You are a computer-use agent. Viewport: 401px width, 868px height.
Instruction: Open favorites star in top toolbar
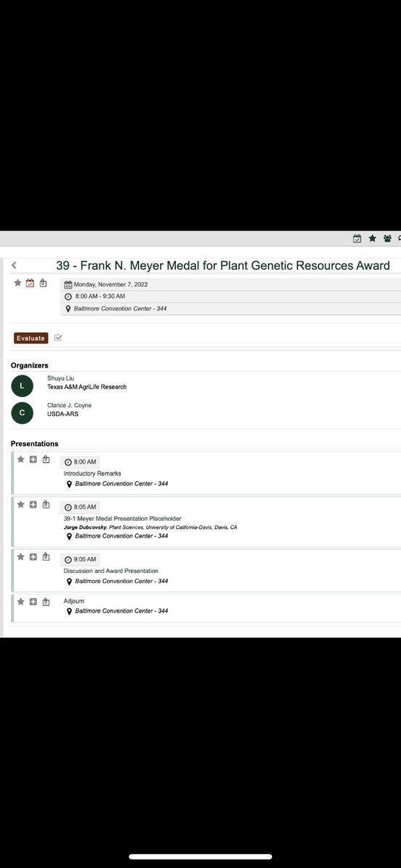click(x=372, y=238)
